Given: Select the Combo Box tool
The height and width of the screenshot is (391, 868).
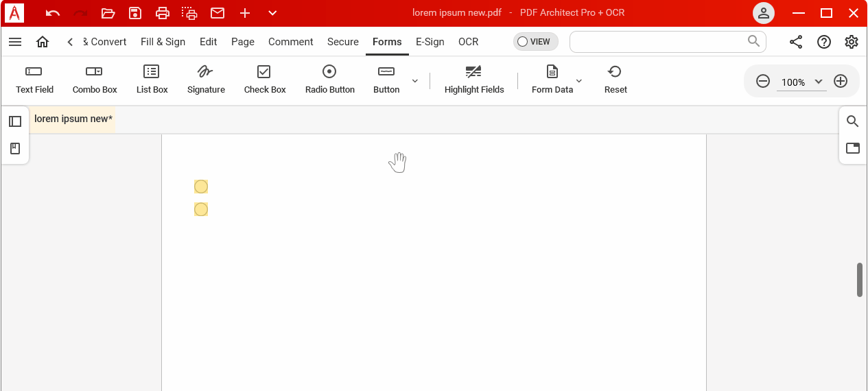Looking at the screenshot, I should tap(95, 80).
